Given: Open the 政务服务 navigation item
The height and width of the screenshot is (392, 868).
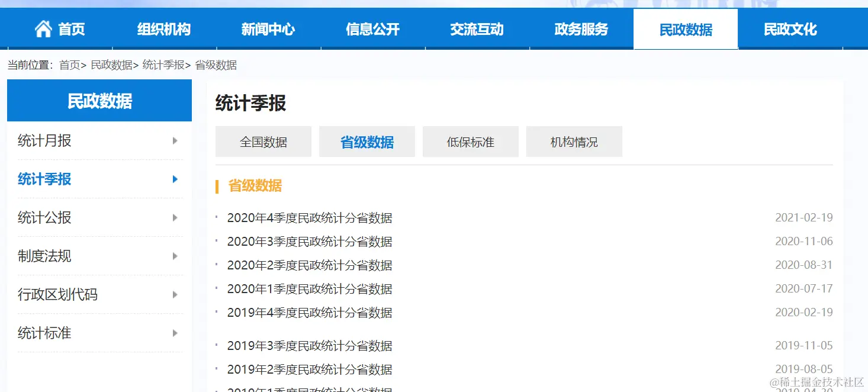Looking at the screenshot, I should pos(581,28).
